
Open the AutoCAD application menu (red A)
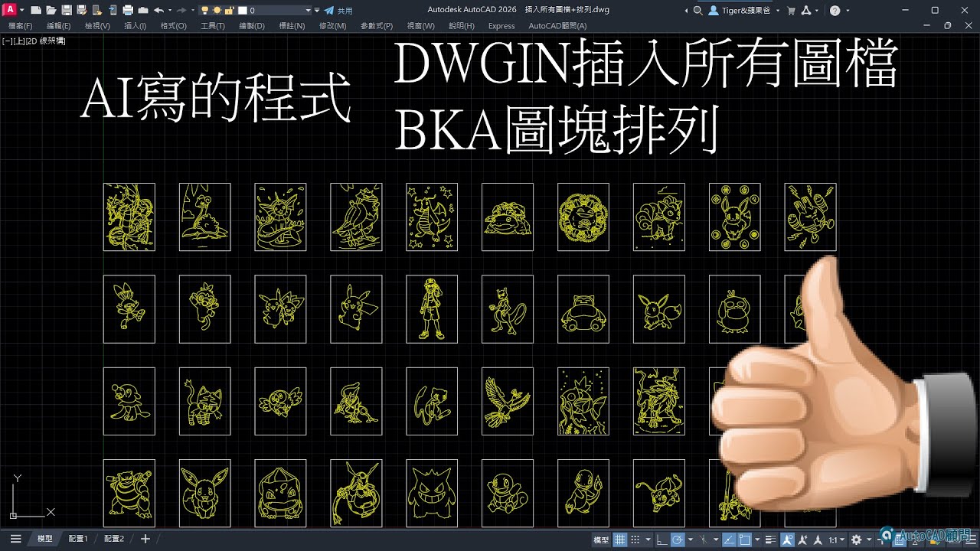(x=8, y=11)
